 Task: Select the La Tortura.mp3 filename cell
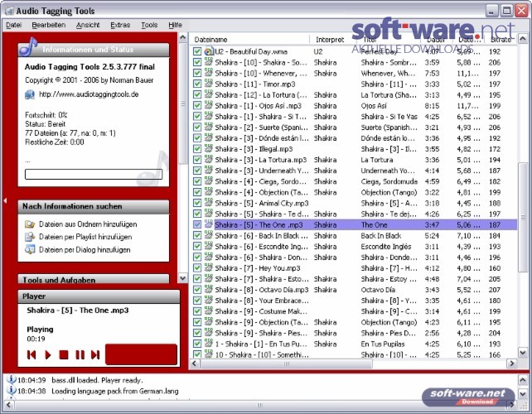click(x=261, y=160)
